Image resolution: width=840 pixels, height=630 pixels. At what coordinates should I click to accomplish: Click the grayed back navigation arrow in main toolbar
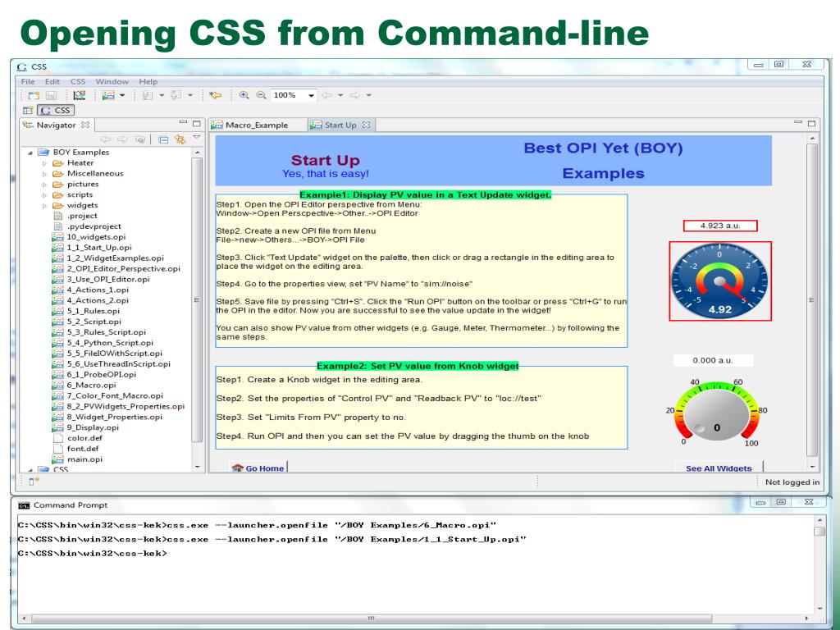(x=326, y=95)
